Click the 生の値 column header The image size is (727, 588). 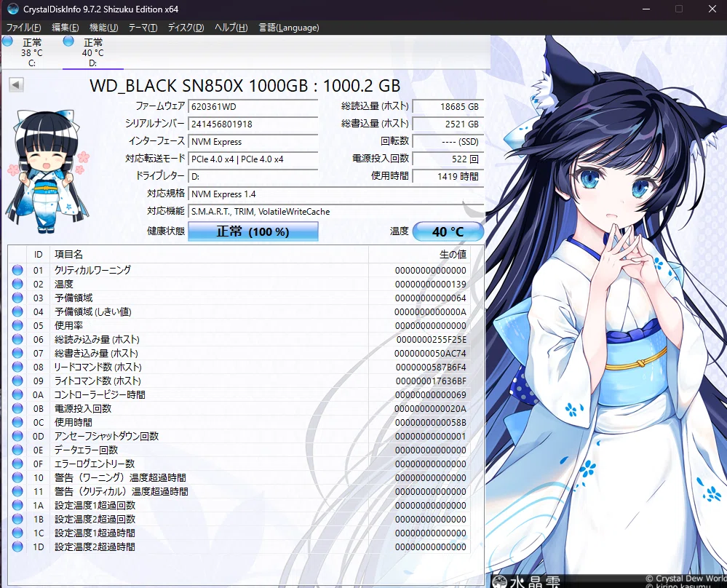coord(452,255)
